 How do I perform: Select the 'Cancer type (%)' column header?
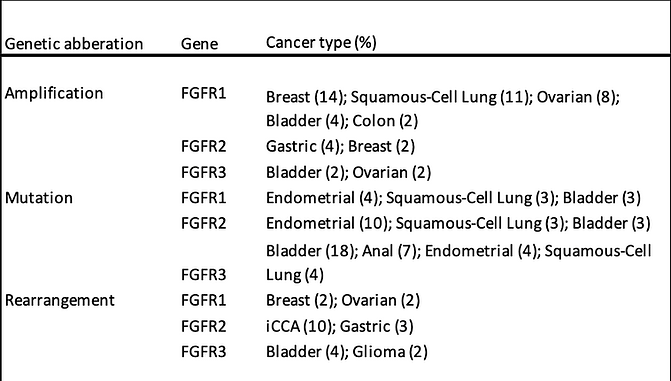321,43
